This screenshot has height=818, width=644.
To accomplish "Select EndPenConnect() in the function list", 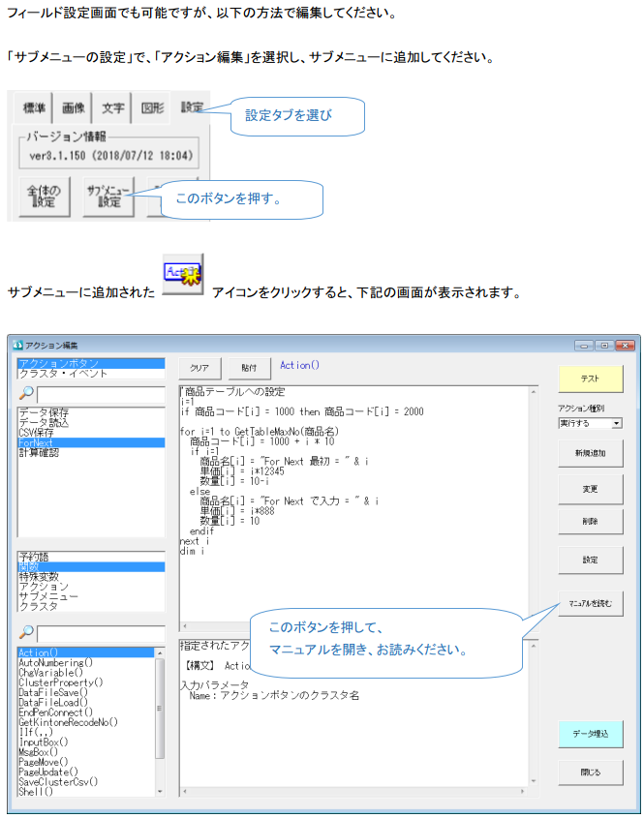I will (x=86, y=712).
